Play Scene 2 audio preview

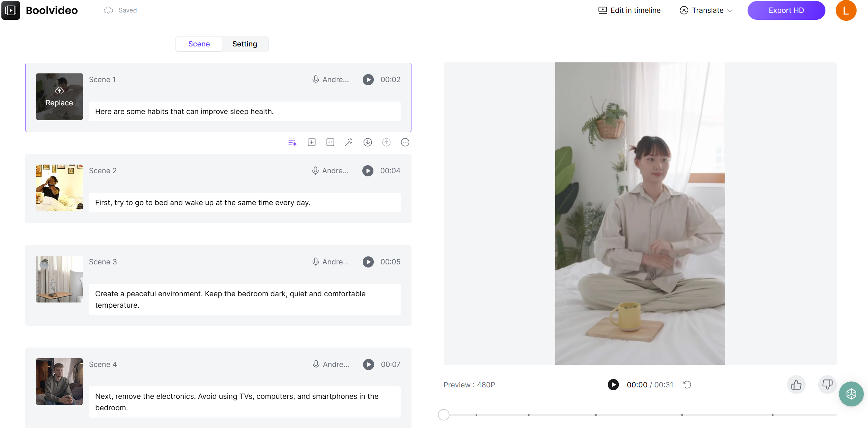coord(368,171)
